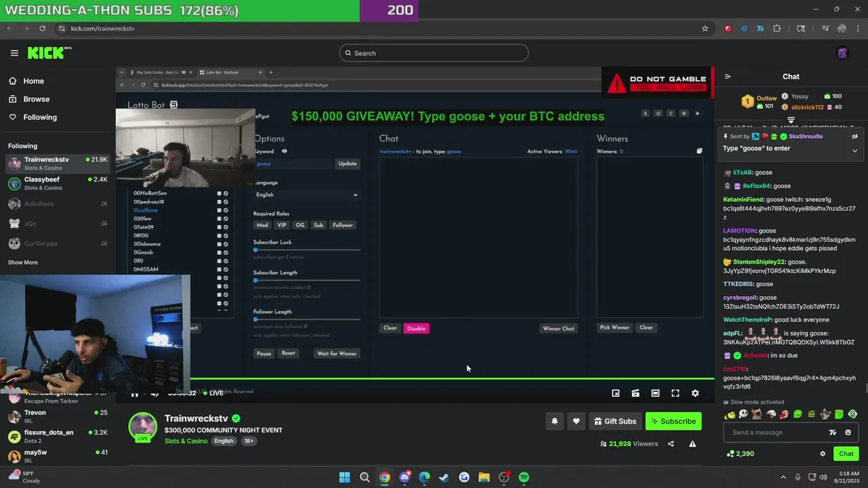Click the browser address bar URL
The height and width of the screenshot is (488, 868).
(x=102, y=28)
